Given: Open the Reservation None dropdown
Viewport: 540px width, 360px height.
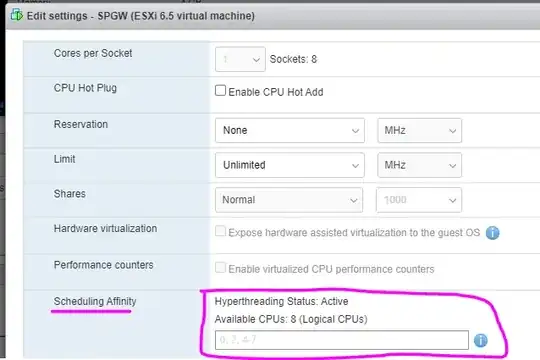Looking at the screenshot, I should [290, 131].
